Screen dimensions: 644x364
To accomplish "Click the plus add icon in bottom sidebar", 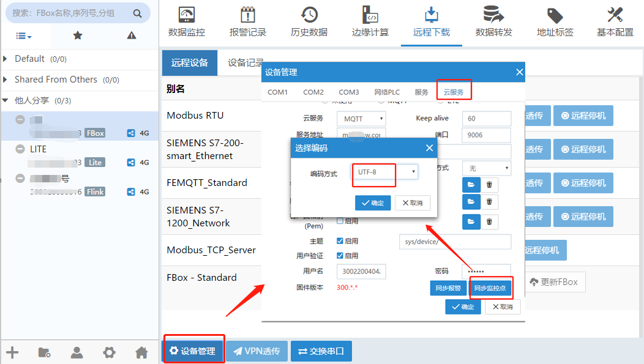I will point(12,352).
